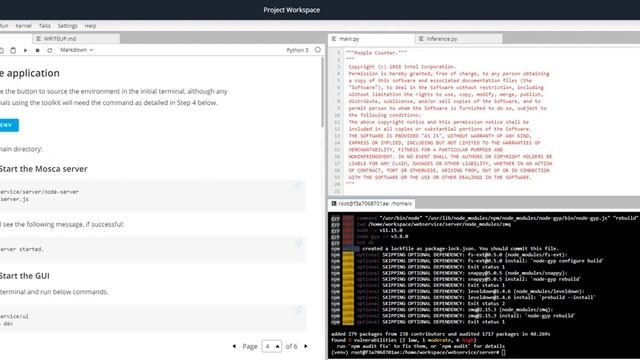Copy the 'server started' code block via copy icon
Image resolution: width=640 pixels, height=360 pixels.
[x=298, y=243]
